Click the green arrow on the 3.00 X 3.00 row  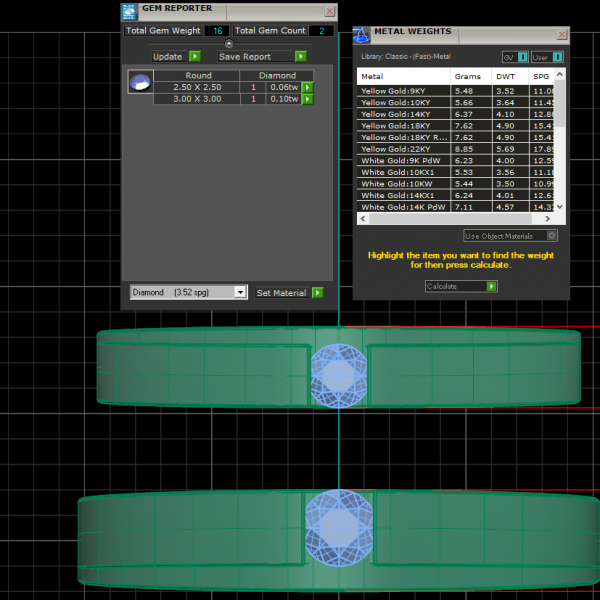(308, 99)
